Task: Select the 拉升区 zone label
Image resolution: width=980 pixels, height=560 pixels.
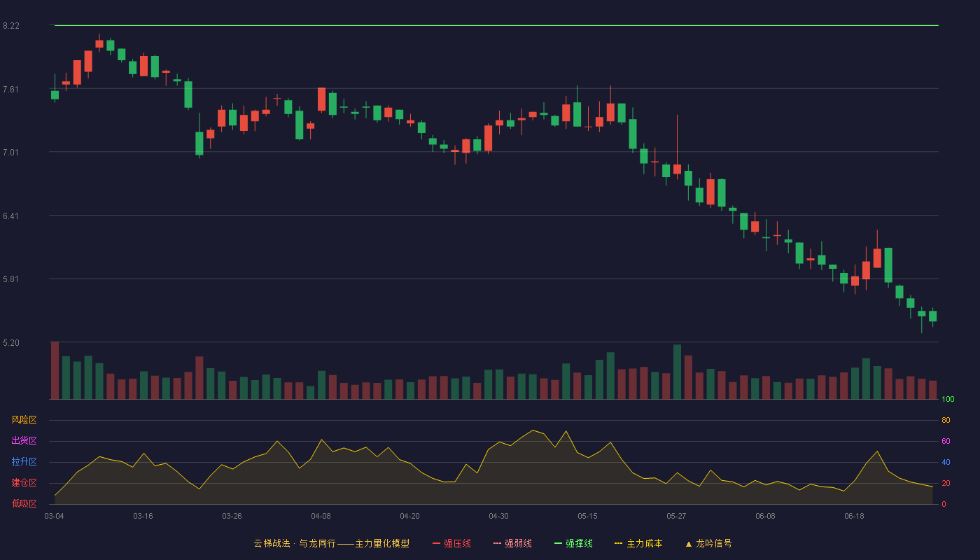Action: coord(24,462)
